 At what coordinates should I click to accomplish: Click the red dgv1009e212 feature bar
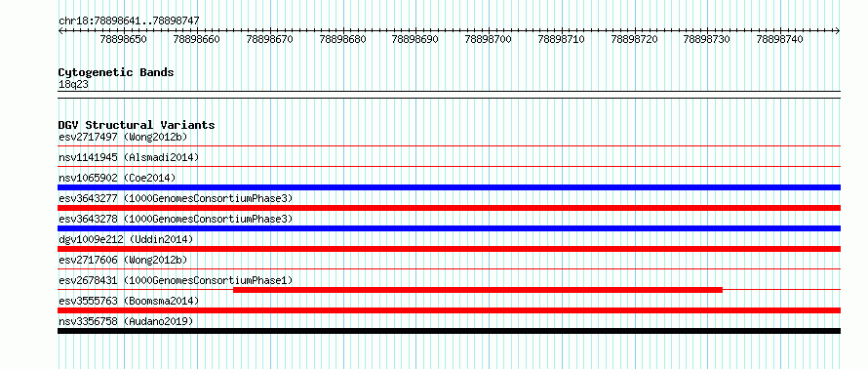449,249
